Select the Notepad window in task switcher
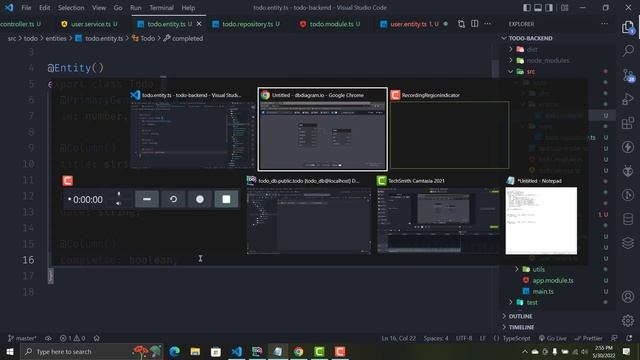The height and width of the screenshot is (360, 640). click(541, 216)
